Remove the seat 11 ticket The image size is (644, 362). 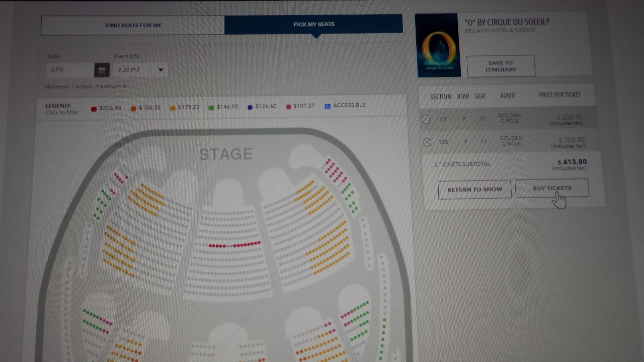427,142
